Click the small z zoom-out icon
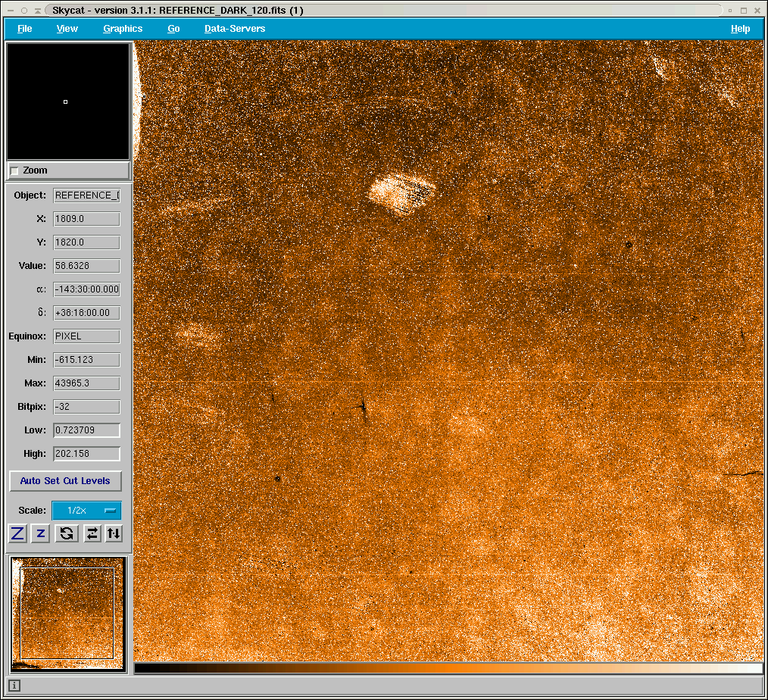The width and height of the screenshot is (768, 700). pos(41,533)
